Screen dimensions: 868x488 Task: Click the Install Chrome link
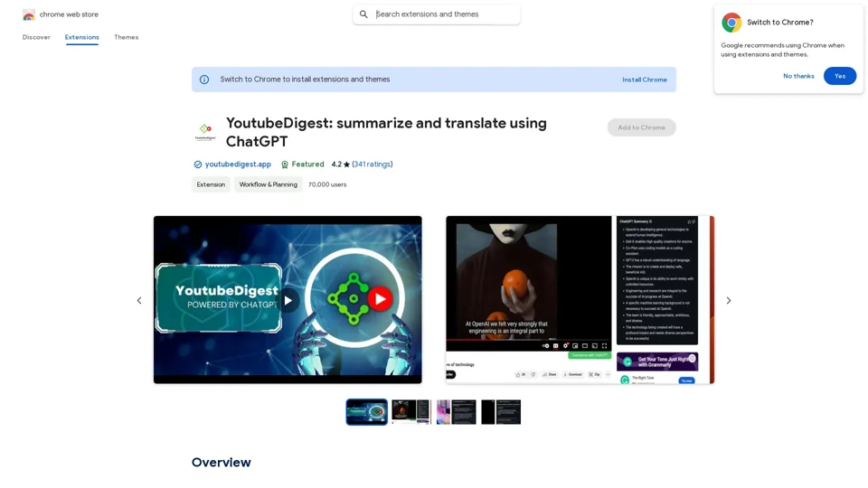tap(645, 80)
